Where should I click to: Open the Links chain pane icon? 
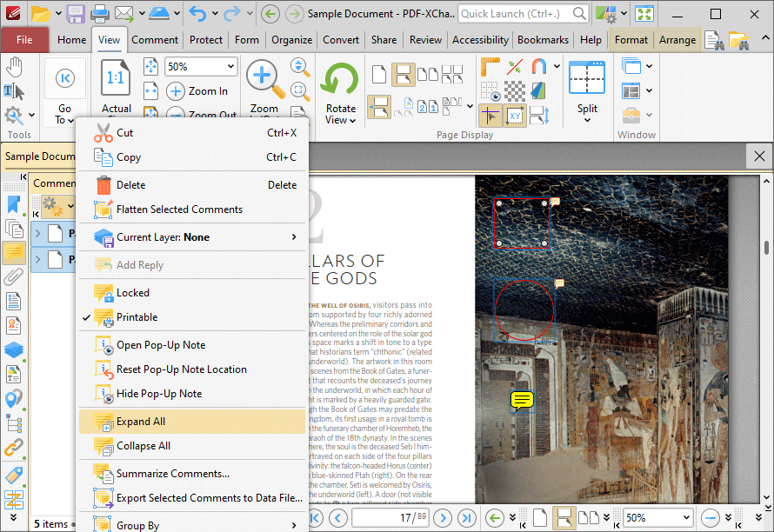(x=14, y=447)
